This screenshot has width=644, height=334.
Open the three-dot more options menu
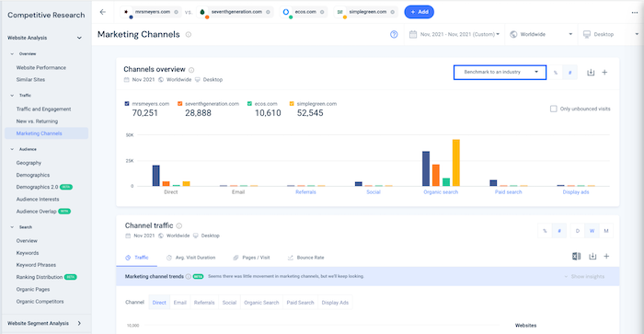635,12
